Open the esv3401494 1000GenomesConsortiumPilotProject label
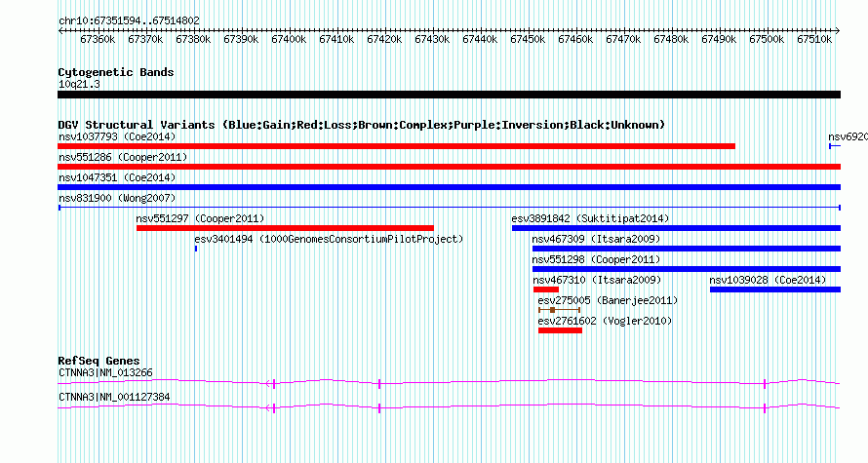This screenshot has width=868, height=463. pos(329,239)
